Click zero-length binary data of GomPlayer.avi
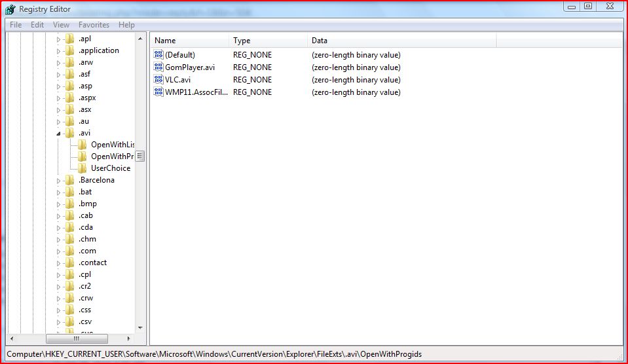This screenshot has width=628, height=364. point(356,67)
